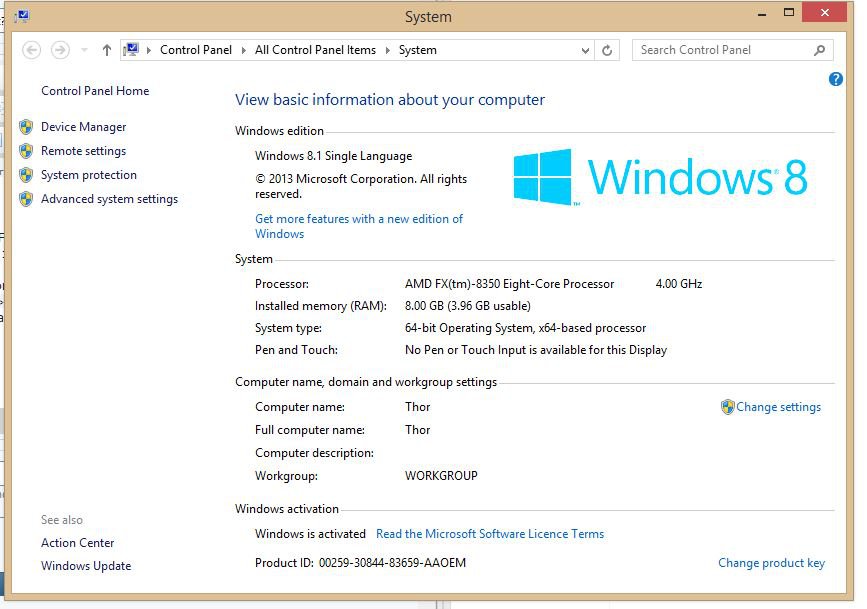Click the Windows is activated text
867x609 pixels.
pyautogui.click(x=310, y=534)
